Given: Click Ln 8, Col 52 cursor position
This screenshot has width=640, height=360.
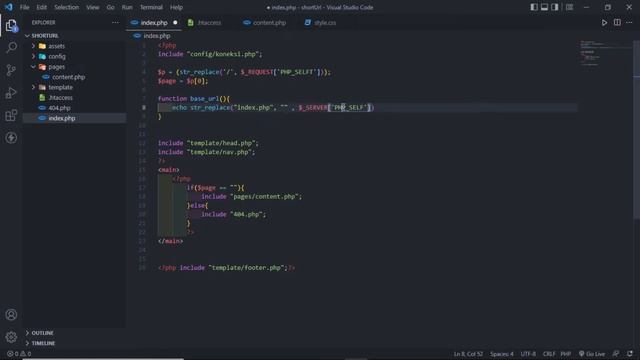Looking at the screenshot, I should tap(468, 354).
